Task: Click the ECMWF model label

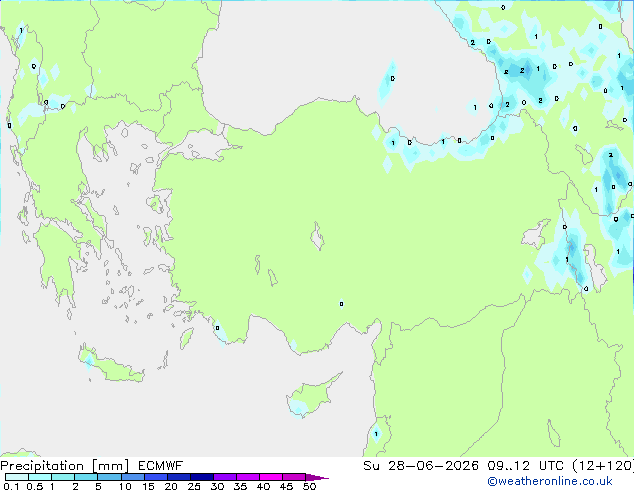Action: pyautogui.click(x=161, y=466)
